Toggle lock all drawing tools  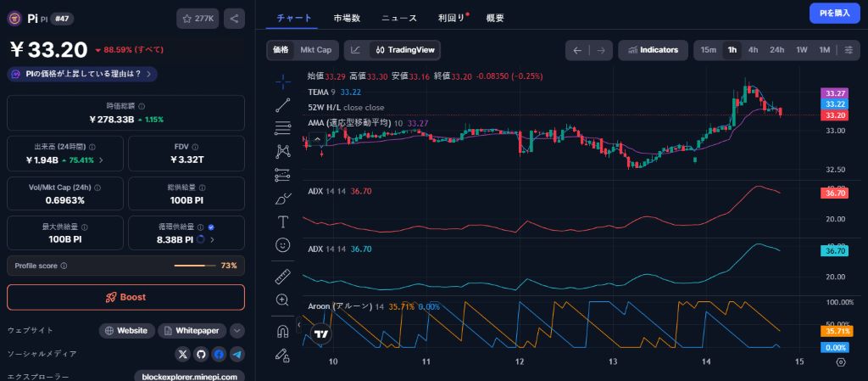(283, 355)
